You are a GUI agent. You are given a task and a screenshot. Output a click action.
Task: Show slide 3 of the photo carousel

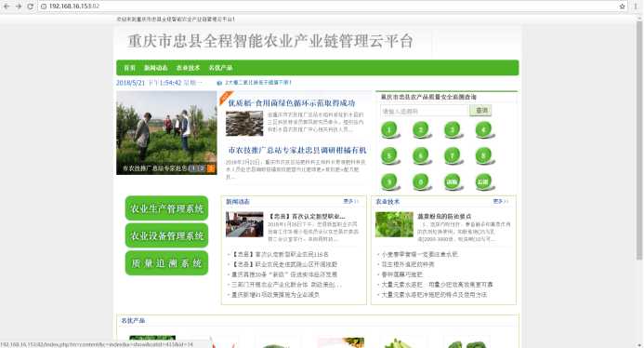(x=211, y=168)
